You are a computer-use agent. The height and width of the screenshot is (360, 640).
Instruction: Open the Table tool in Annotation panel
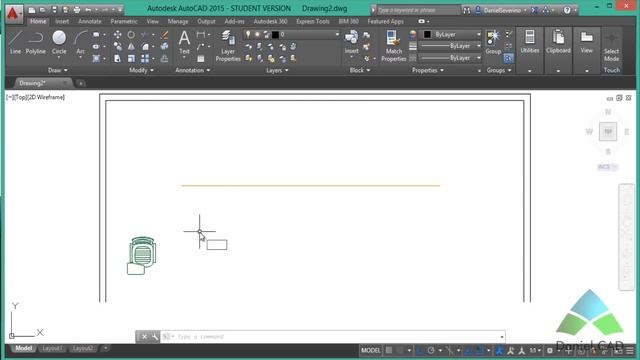201,58
